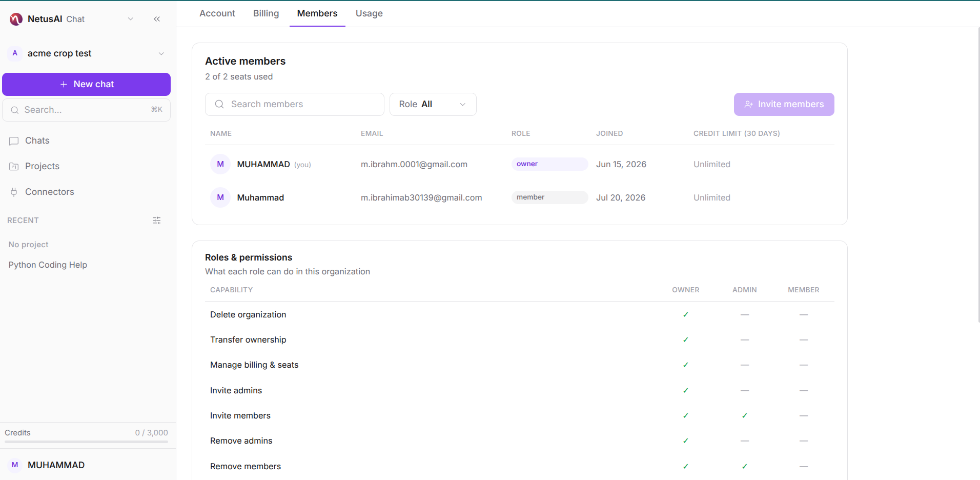Screen dimensions: 980x480
Task: Open the MUHAMMAD profile at sidebar bottom
Action: click(56, 465)
